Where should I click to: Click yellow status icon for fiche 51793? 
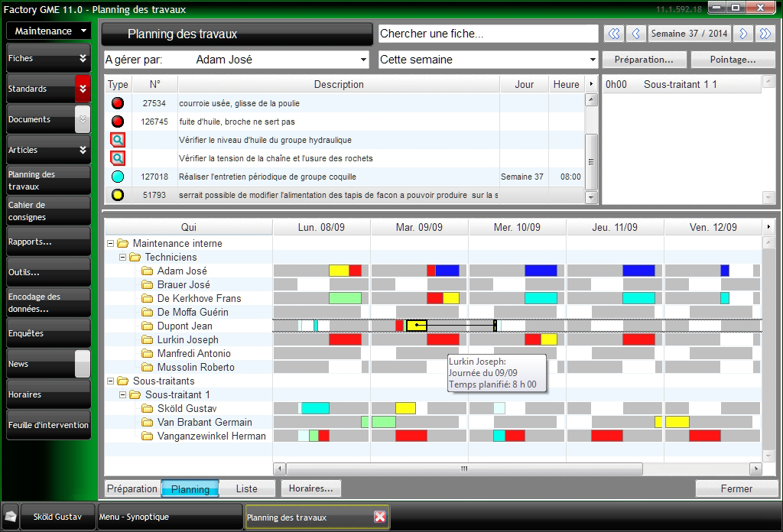pos(117,195)
